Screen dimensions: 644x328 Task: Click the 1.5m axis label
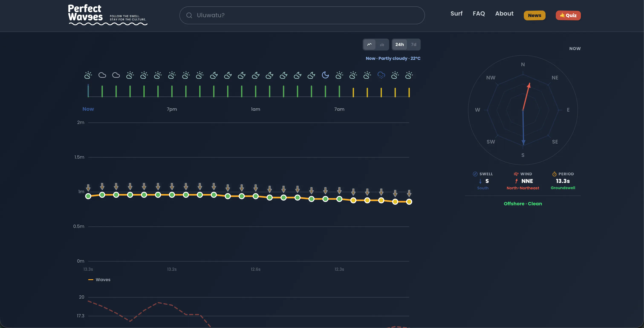point(79,157)
